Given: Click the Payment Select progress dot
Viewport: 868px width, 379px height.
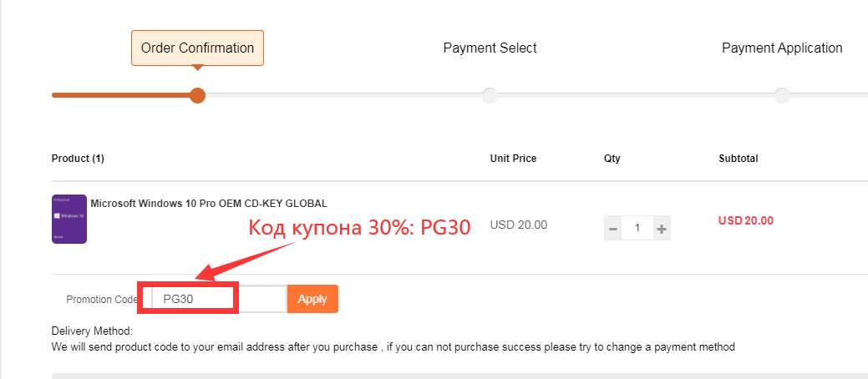Looking at the screenshot, I should [x=490, y=95].
